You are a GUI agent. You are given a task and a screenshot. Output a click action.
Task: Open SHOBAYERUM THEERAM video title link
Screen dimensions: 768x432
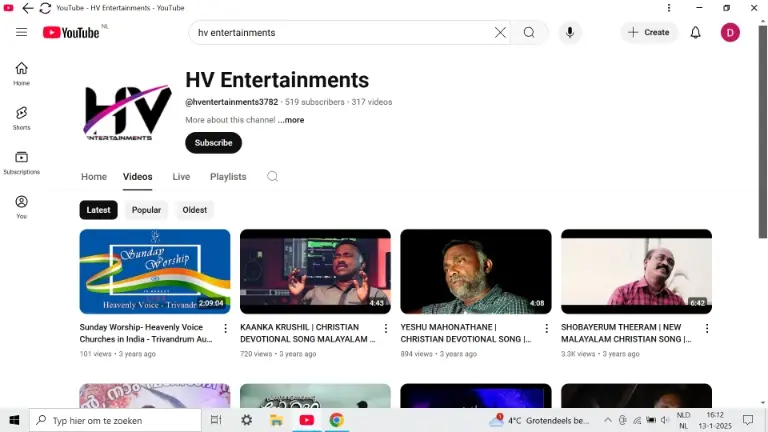[x=626, y=333]
